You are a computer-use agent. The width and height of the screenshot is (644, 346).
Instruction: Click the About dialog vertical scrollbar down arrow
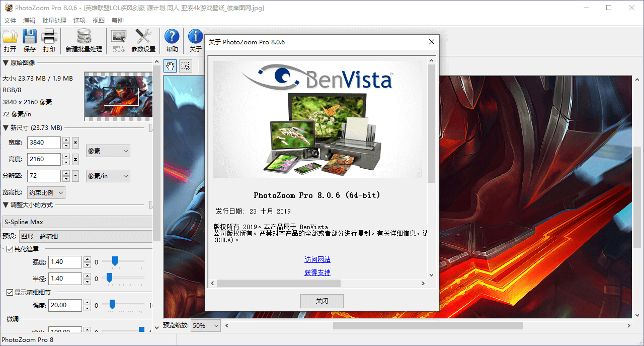point(431,274)
